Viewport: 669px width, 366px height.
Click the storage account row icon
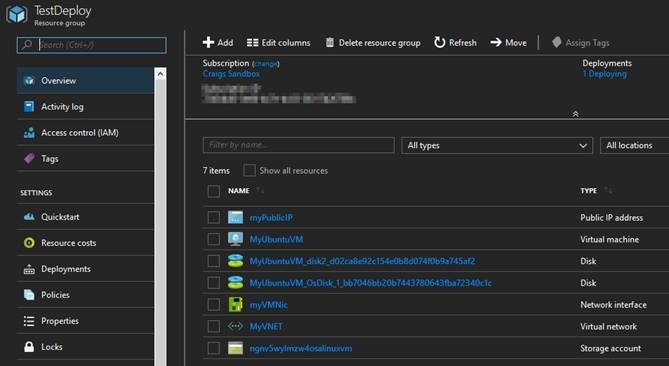[235, 348]
